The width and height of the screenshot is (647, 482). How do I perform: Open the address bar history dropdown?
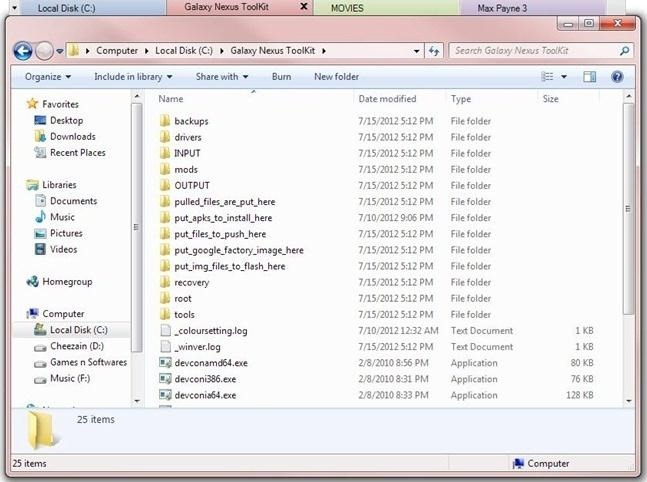tap(416, 51)
